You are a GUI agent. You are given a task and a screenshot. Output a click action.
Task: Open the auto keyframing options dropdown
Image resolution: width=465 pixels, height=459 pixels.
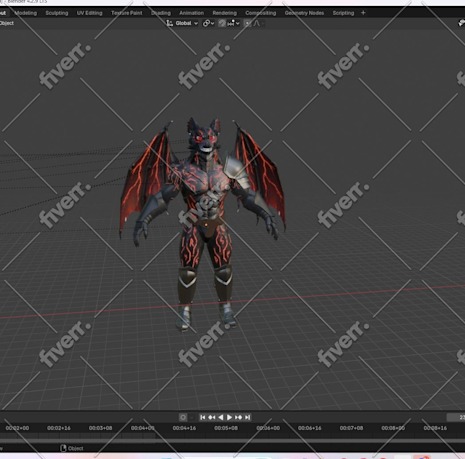click(x=192, y=417)
